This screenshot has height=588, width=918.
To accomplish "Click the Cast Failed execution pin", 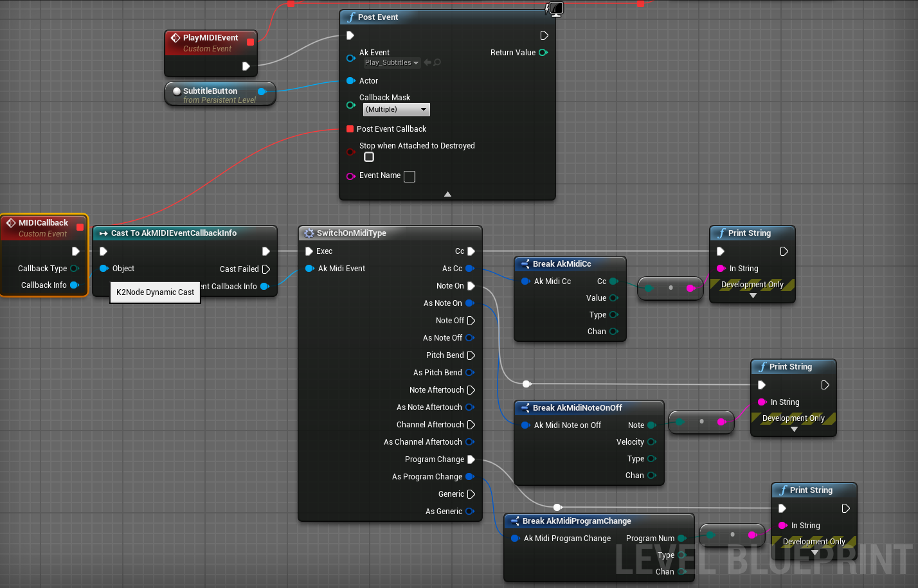I will click(x=266, y=269).
